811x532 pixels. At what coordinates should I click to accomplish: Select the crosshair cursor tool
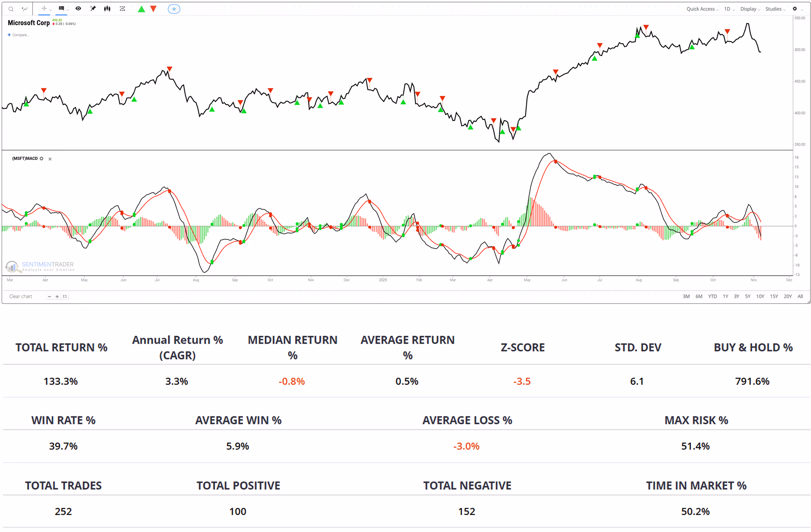[44, 9]
